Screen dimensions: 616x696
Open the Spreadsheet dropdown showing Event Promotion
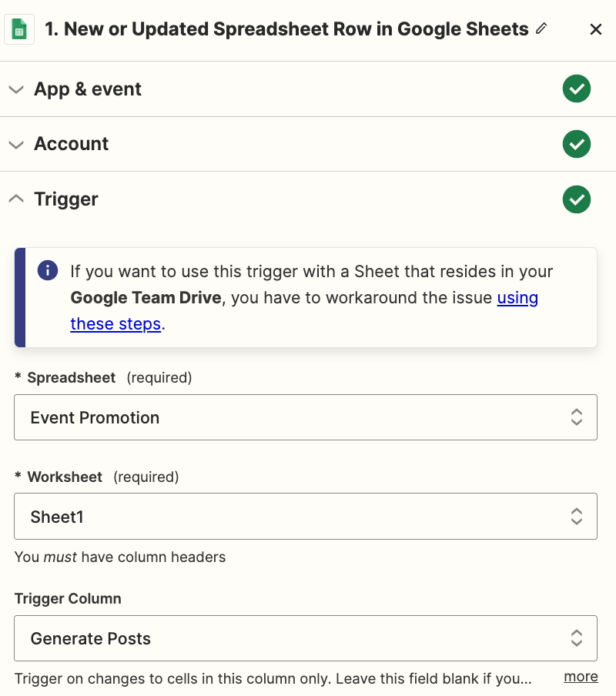(305, 417)
